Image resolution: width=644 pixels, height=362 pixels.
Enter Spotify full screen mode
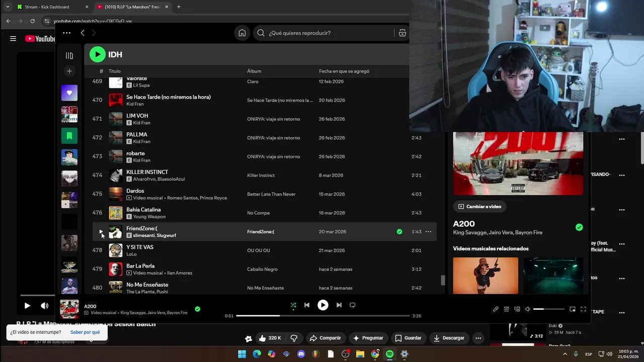pos(583,309)
